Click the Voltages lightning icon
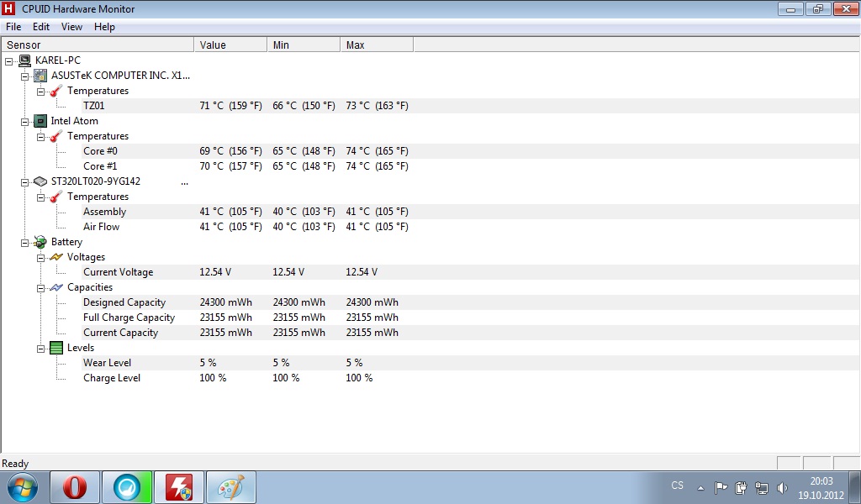The image size is (861, 504). pos(56,257)
